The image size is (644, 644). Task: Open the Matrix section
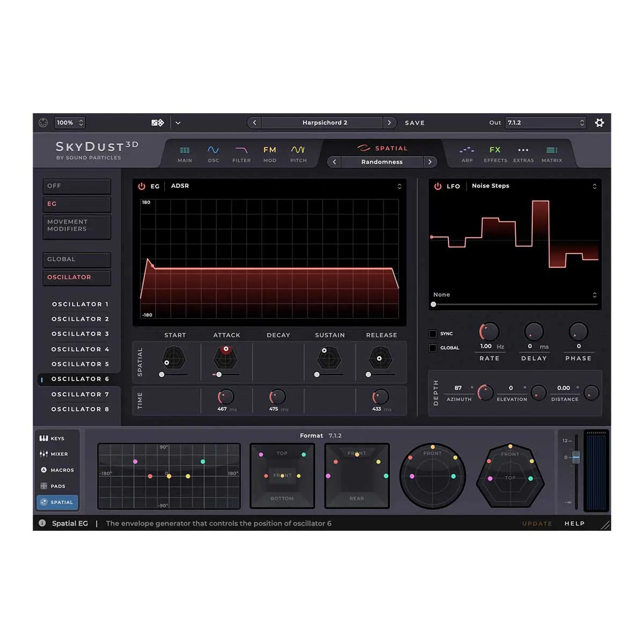coord(552,154)
